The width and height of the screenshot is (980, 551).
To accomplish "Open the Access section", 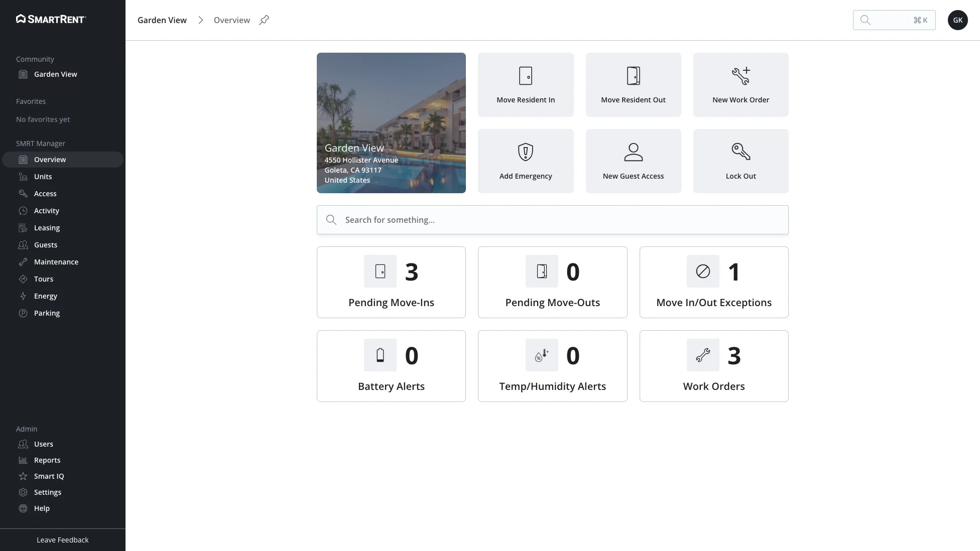I will point(63,194).
